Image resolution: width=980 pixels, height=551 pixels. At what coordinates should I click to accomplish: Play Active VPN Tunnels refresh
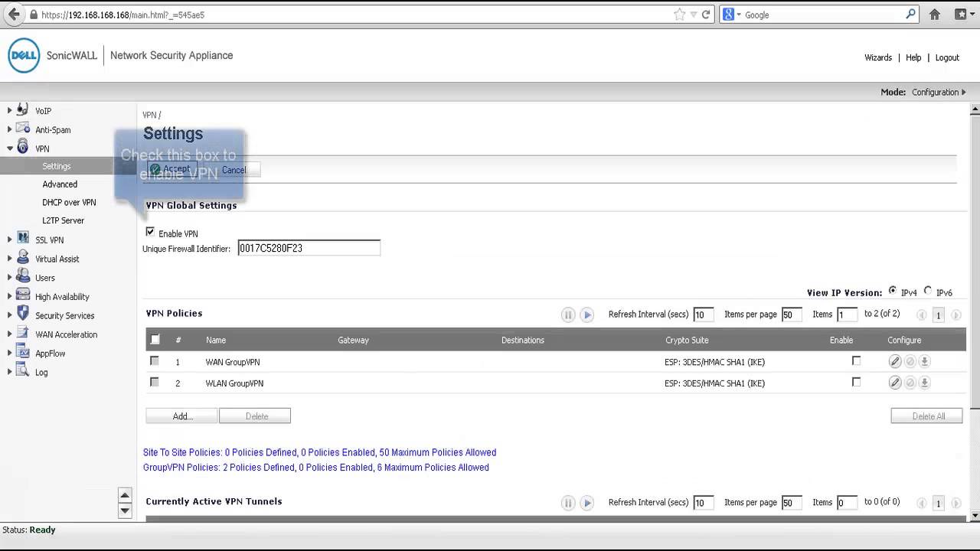tap(587, 503)
